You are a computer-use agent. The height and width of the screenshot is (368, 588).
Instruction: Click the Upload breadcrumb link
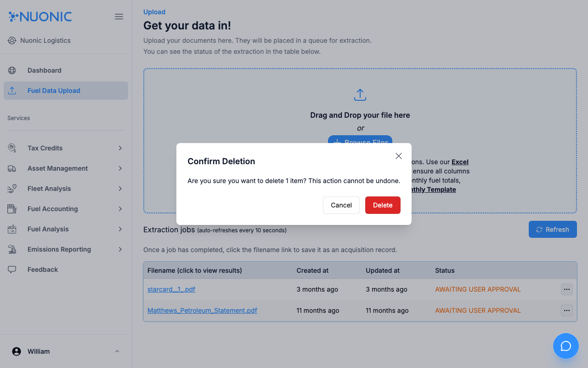coord(154,12)
